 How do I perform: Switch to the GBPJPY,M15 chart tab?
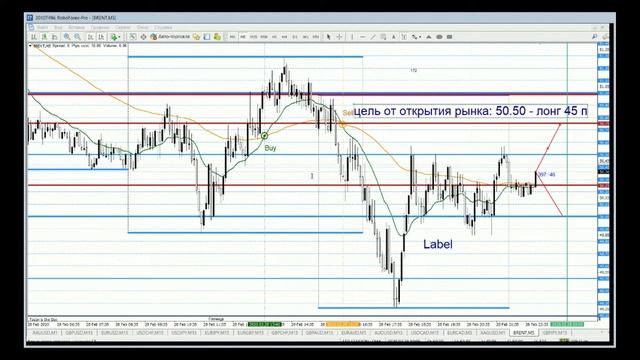pyautogui.click(x=555, y=333)
